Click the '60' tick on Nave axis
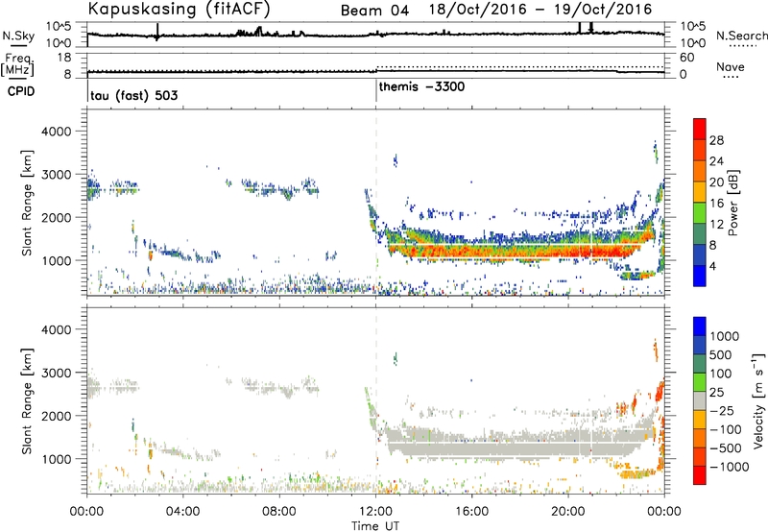Screen dimensions: 768x532 click(686, 58)
